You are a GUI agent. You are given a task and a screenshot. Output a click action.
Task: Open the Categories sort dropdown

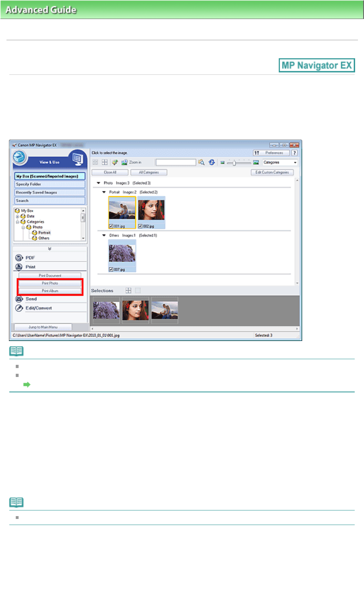click(280, 162)
